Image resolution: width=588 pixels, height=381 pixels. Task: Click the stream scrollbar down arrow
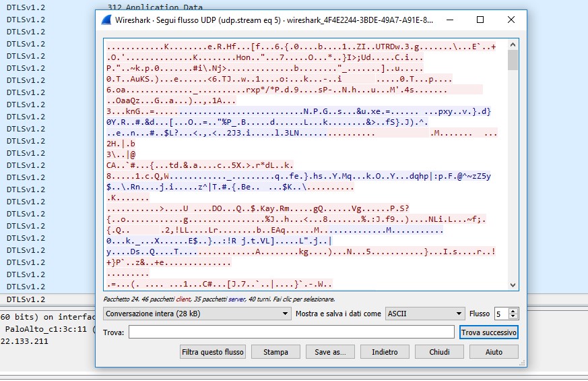coord(513,285)
